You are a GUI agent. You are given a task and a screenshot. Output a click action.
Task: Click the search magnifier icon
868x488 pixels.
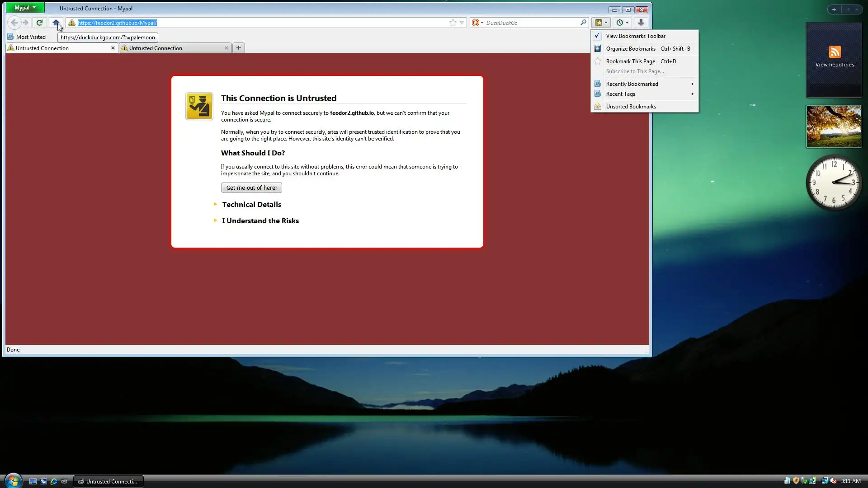pyautogui.click(x=583, y=23)
